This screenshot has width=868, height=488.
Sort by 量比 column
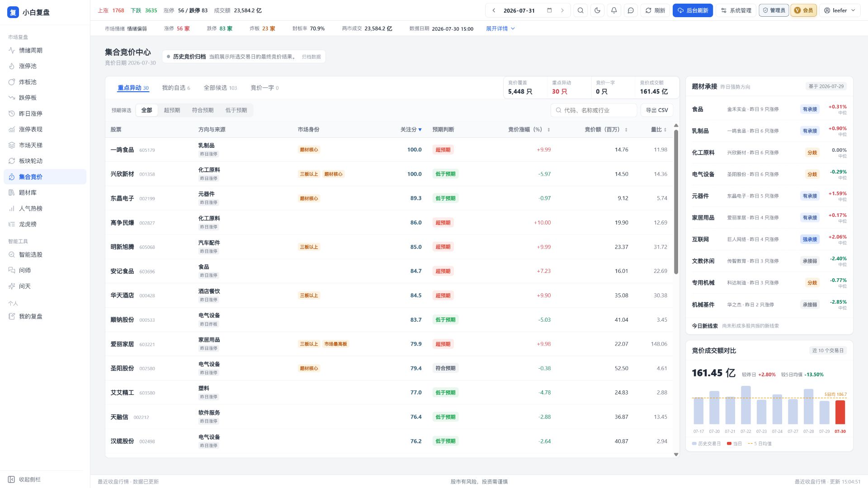pyautogui.click(x=659, y=130)
